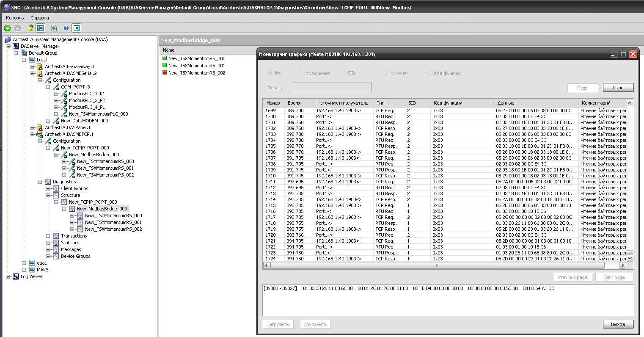Click the Up one level folder icon
Image resolution: width=644 pixels, height=337 pixels.
[30, 28]
